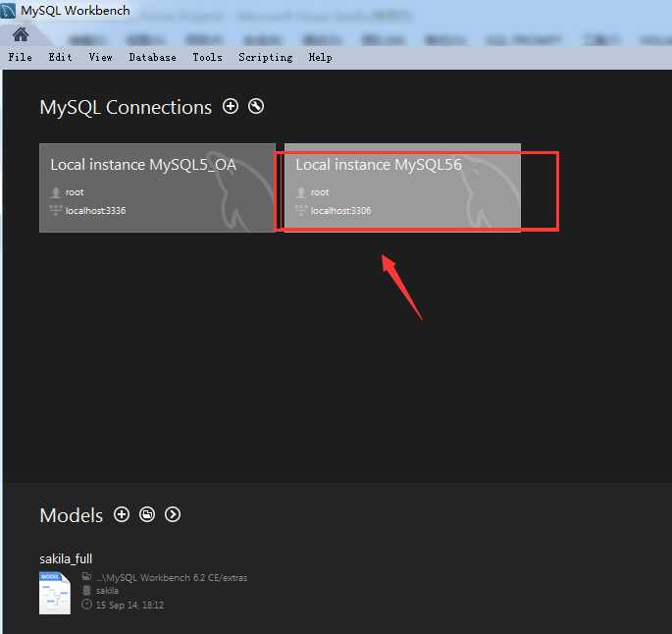Open the sakila_full model thumbnail
The width and height of the screenshot is (672, 634).
pos(55,593)
